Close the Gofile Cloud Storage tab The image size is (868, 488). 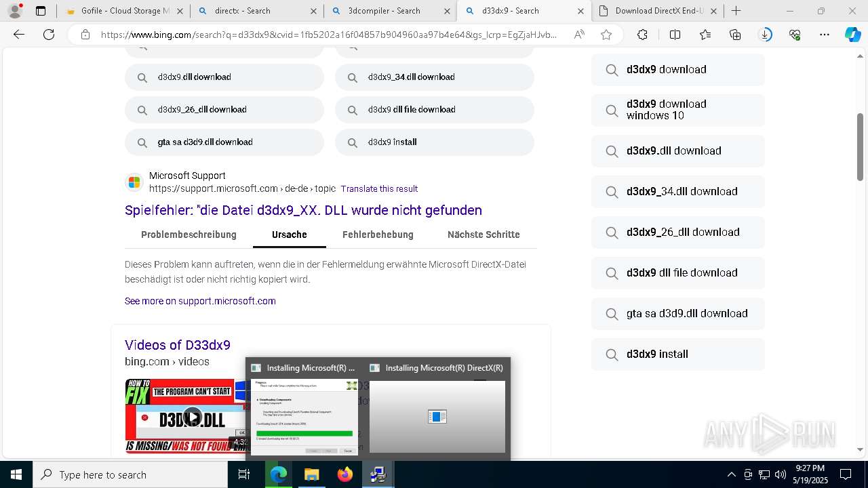point(180,11)
